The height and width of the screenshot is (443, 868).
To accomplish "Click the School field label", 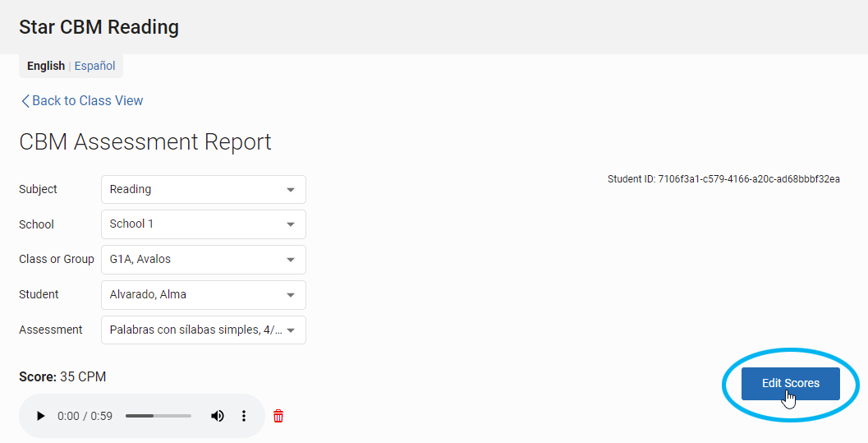I will pos(36,224).
